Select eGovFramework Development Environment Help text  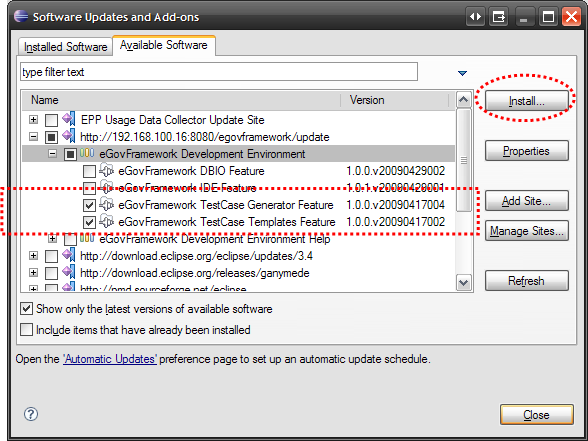coord(215,239)
